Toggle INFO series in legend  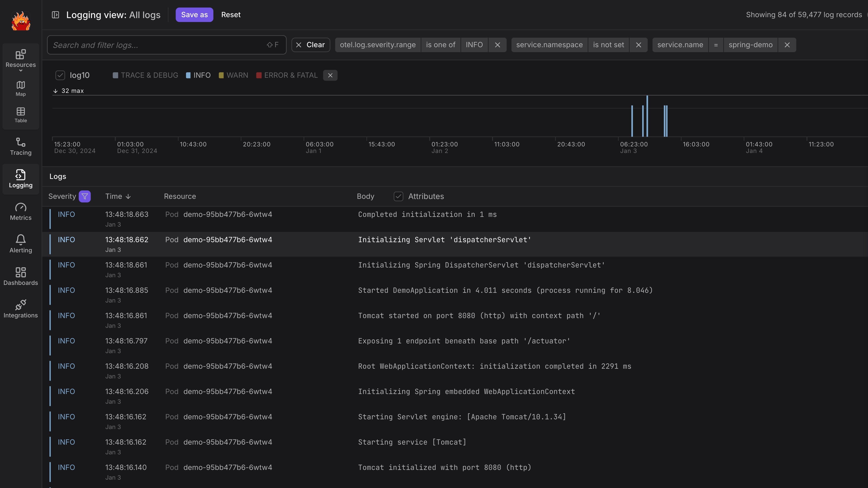198,75
